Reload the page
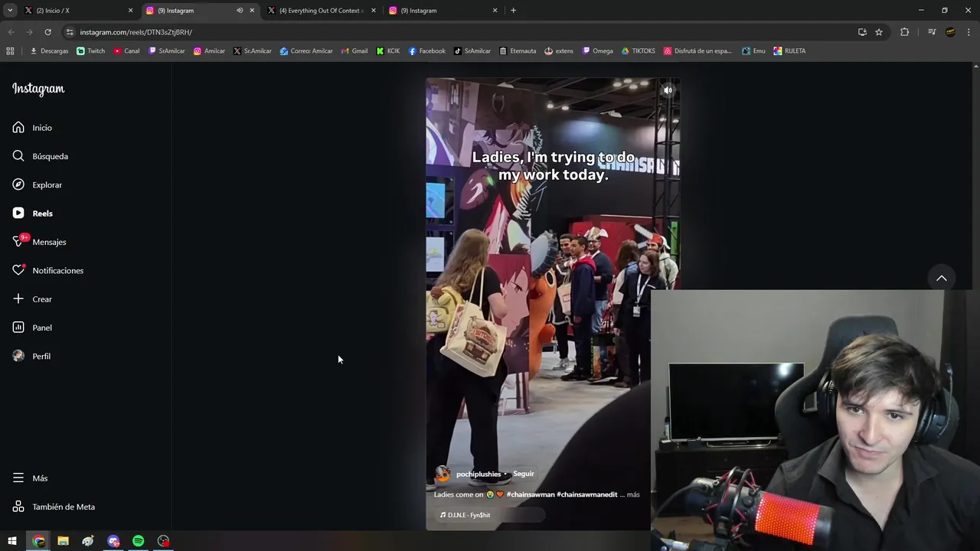This screenshot has height=551, width=980. coord(47,32)
